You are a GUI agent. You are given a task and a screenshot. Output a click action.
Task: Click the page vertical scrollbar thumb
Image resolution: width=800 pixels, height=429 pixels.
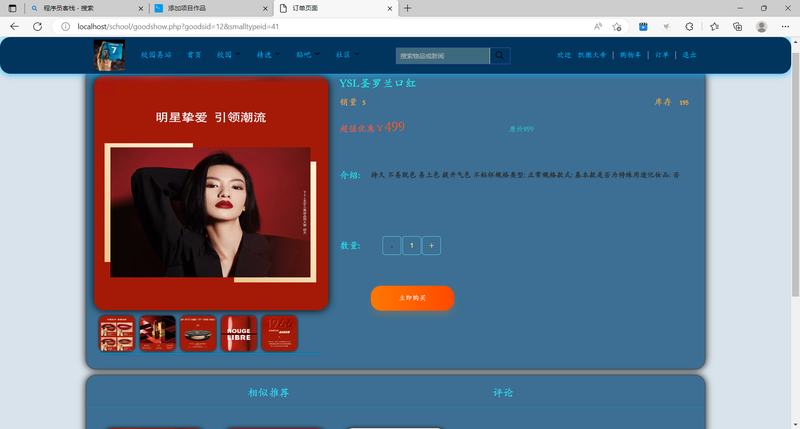pyautogui.click(x=795, y=173)
